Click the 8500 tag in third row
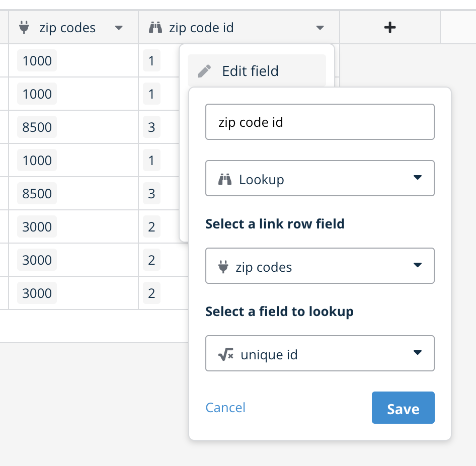The image size is (476, 466). point(37,127)
